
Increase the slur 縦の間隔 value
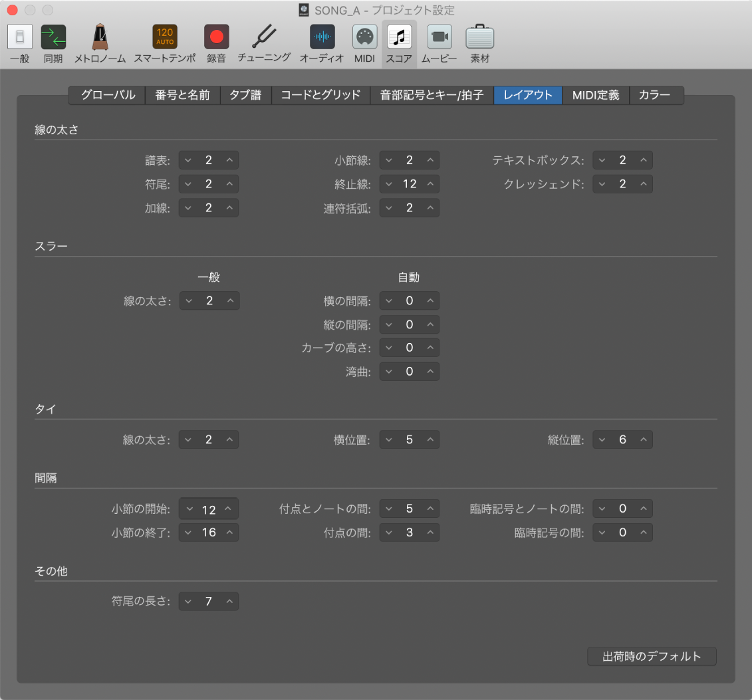coord(430,324)
